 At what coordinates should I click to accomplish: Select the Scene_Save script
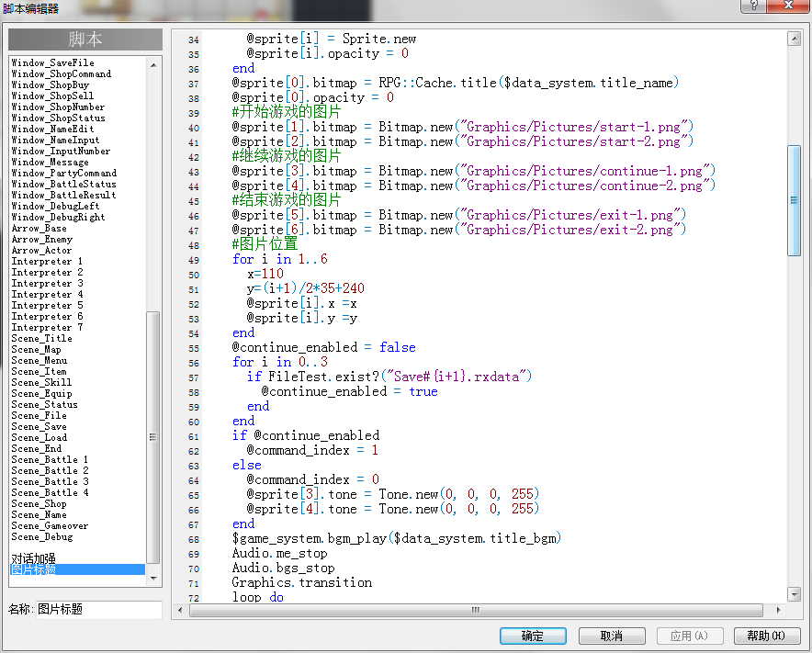39,426
